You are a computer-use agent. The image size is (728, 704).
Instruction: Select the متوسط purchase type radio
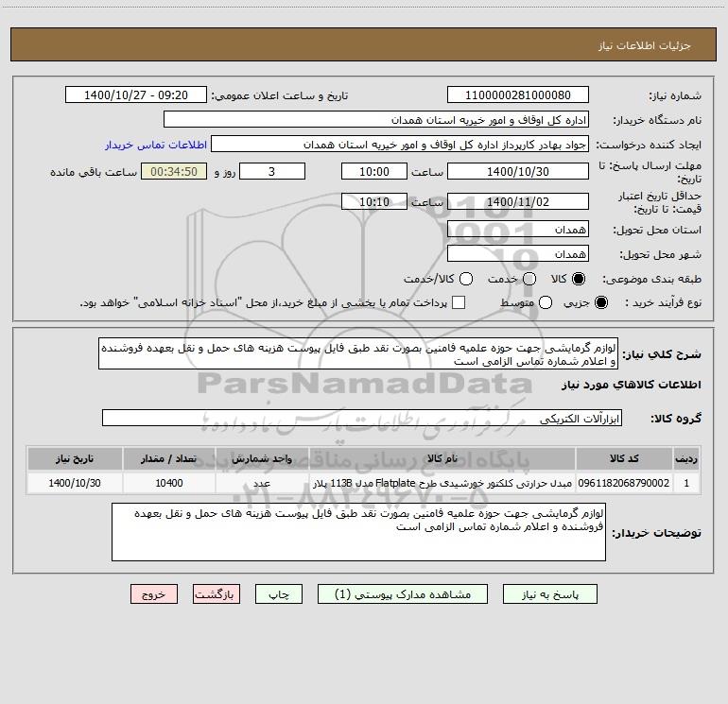(546, 302)
